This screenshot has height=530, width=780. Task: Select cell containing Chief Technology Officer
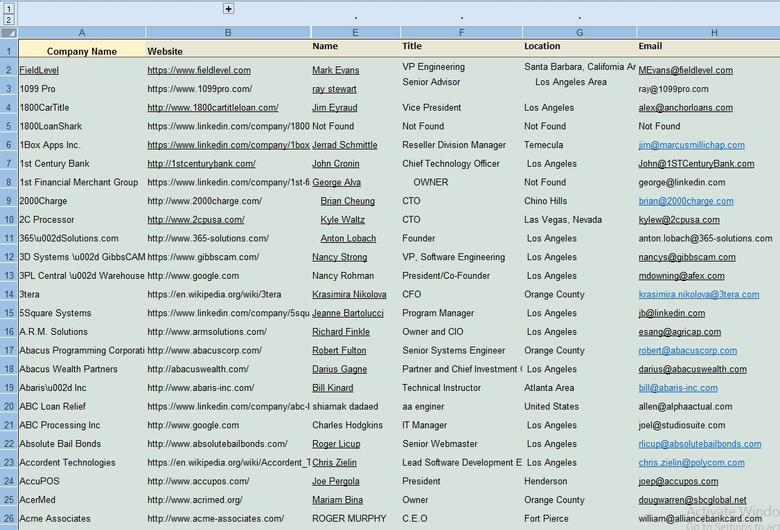pos(461,164)
